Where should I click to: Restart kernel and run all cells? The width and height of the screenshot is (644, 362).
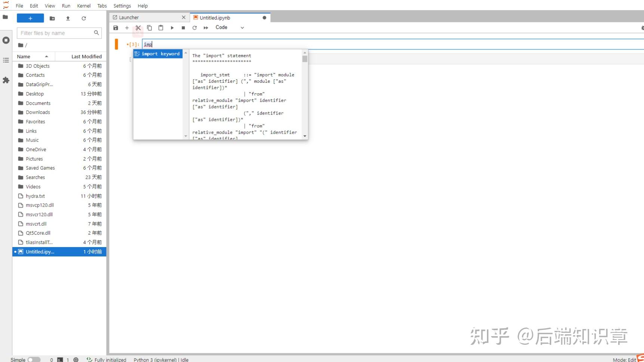(x=206, y=28)
